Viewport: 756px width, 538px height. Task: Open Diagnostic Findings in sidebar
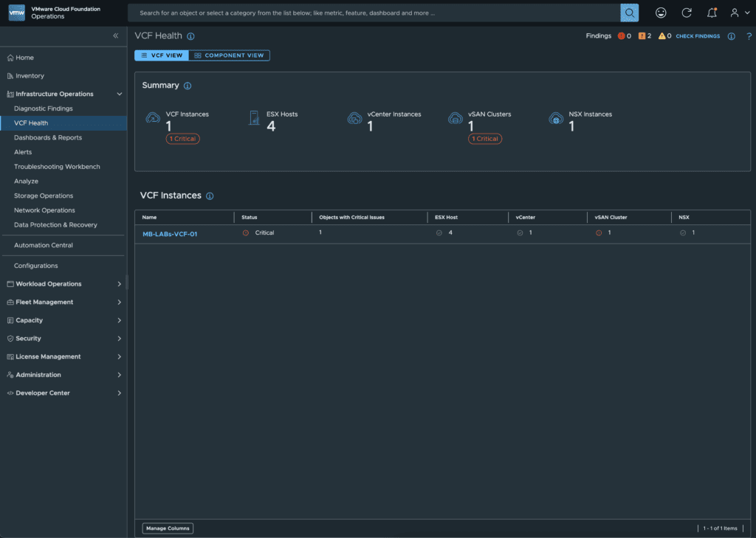[44, 108]
